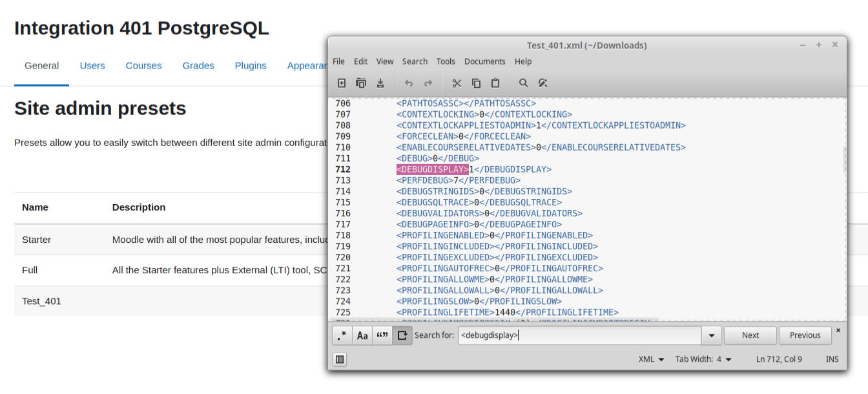Create a new document in the editor
The height and width of the screenshot is (394, 868).
pyautogui.click(x=342, y=83)
